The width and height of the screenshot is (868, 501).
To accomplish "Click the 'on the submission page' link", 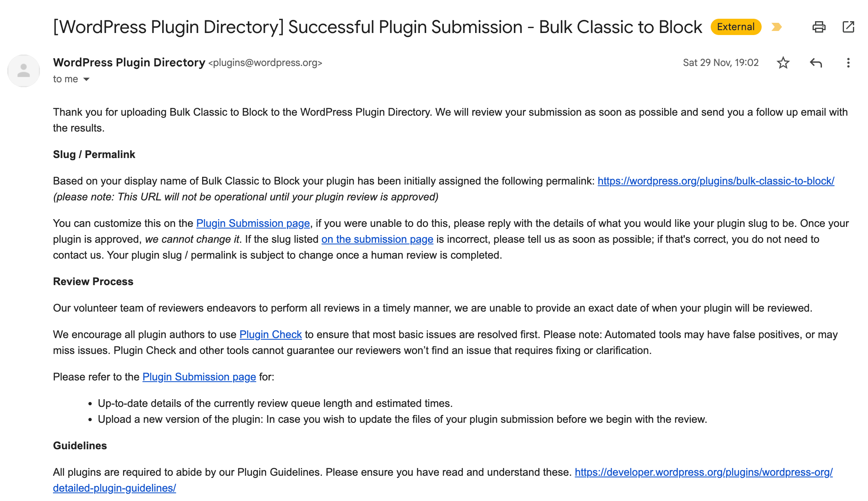I will pos(377,239).
